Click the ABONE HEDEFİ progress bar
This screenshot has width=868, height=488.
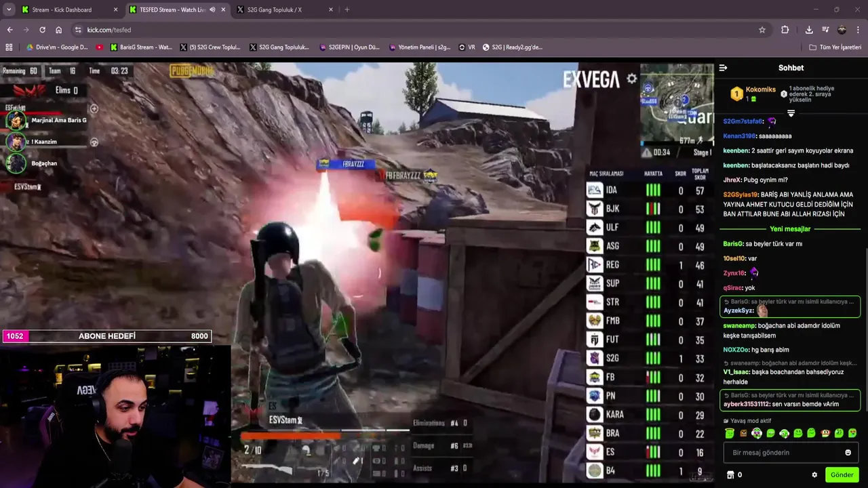pyautogui.click(x=106, y=336)
